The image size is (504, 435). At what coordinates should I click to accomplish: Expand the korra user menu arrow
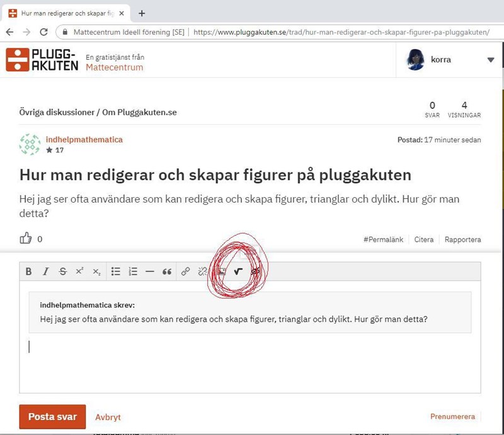coord(491,60)
